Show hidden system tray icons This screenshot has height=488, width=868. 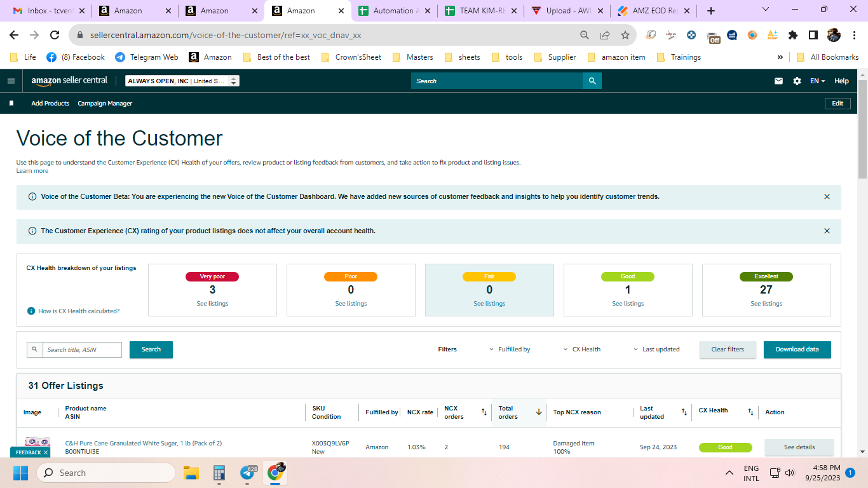click(x=729, y=473)
